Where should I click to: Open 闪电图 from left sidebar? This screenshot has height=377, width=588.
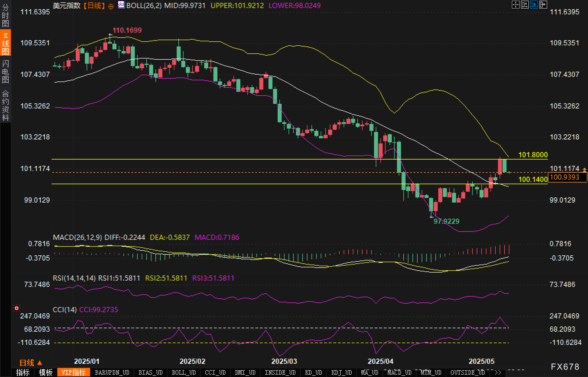(x=5, y=72)
